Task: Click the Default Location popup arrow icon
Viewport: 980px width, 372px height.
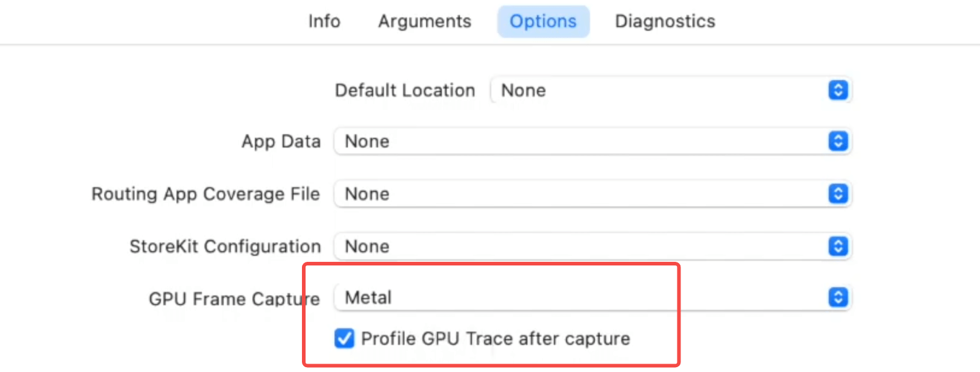Action: [838, 90]
